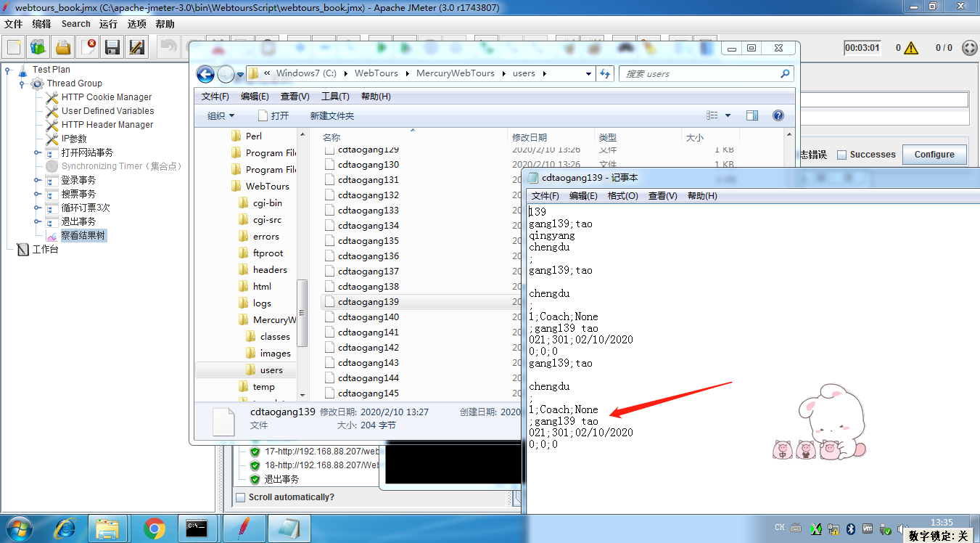The width and height of the screenshot is (980, 543).
Task: Open Explorer 组织 dropdown
Action: (x=221, y=116)
